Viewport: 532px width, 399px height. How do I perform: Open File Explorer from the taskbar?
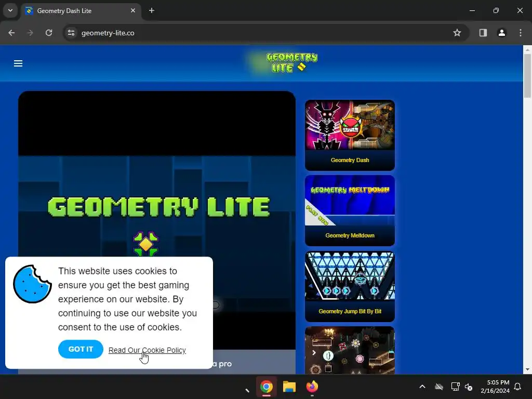tap(289, 387)
